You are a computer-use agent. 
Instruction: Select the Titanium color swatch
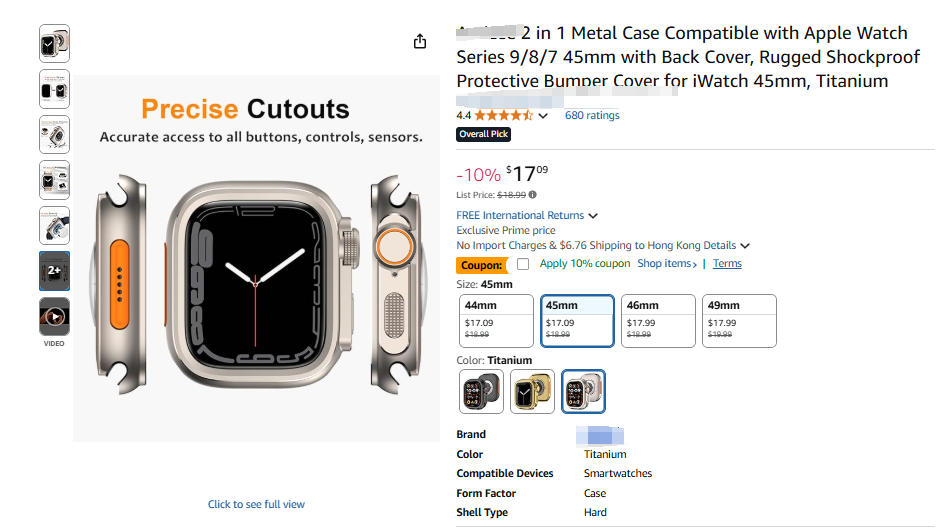coord(583,391)
